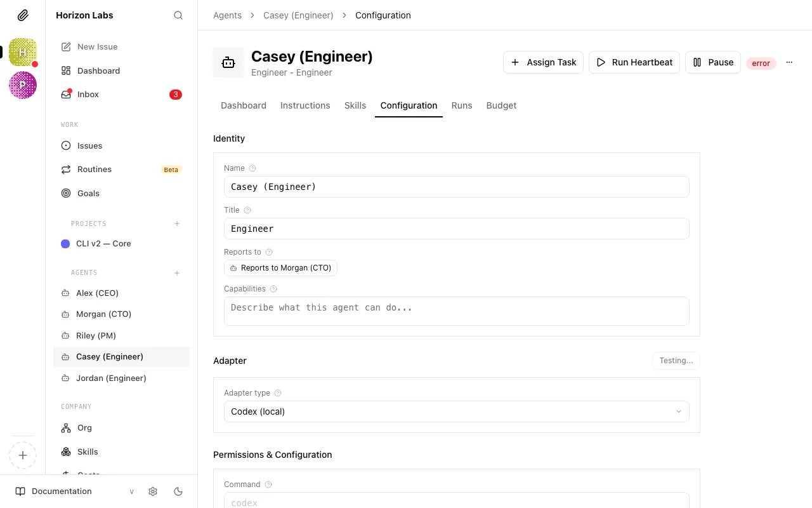Click the agent robot avatar icon
The width and height of the screenshot is (812, 508).
point(228,62)
